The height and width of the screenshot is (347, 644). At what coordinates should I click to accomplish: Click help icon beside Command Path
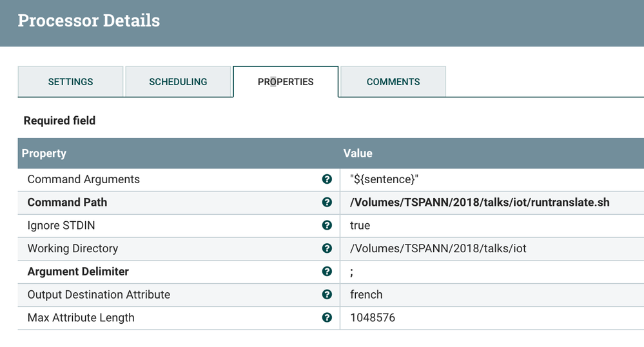click(x=327, y=203)
